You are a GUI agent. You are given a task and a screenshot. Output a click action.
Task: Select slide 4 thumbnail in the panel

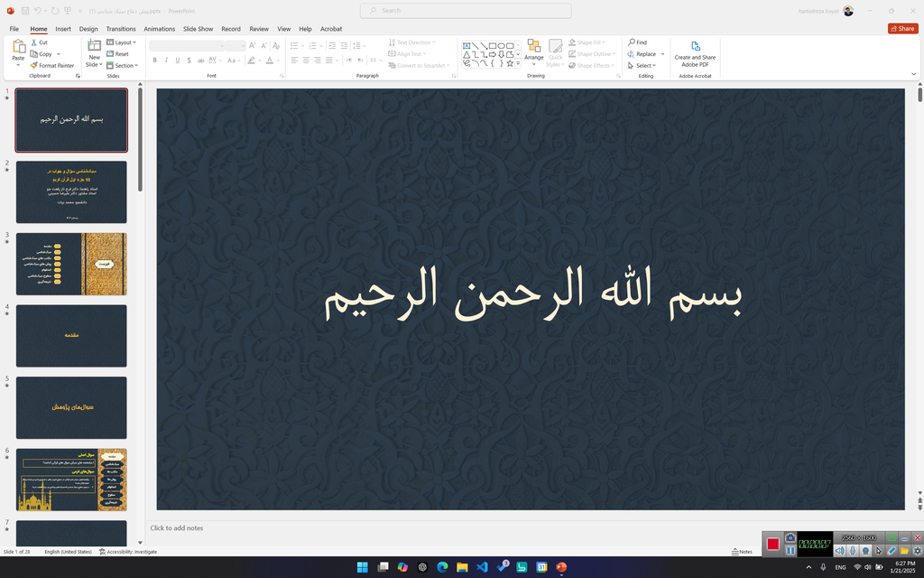click(71, 335)
